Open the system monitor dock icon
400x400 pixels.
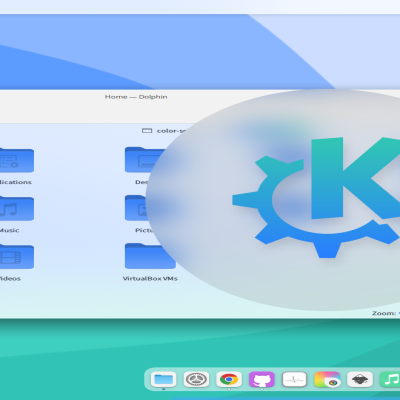[294, 379]
